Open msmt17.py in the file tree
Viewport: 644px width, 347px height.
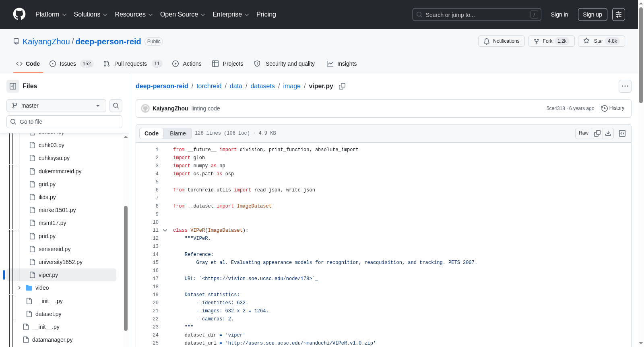52,223
